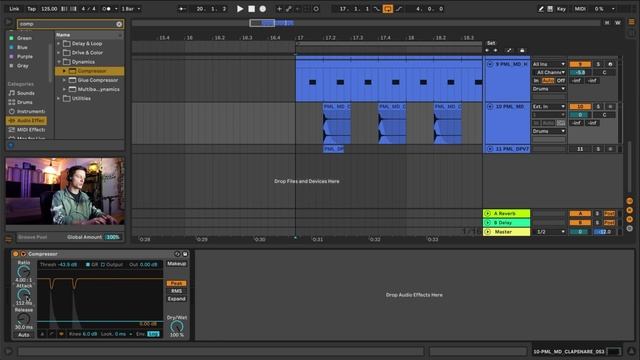640x360 pixels.
Task: Click the A Reverb return track name
Action: (505, 213)
